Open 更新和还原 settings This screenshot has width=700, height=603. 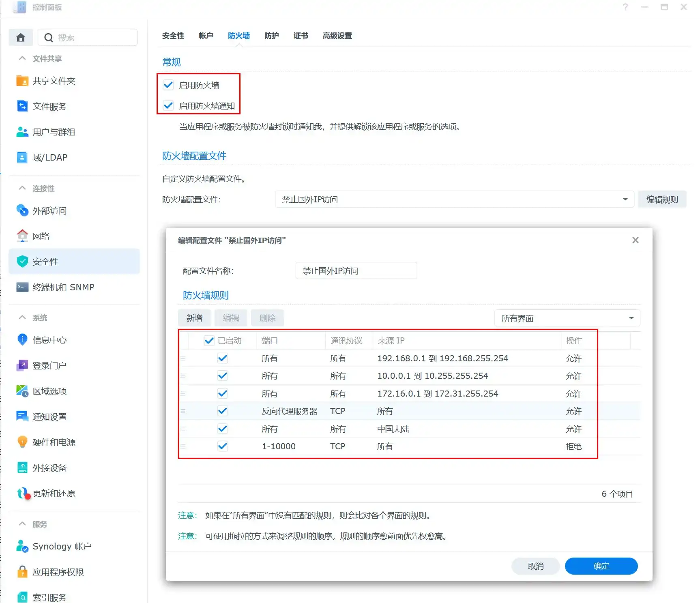coord(53,493)
